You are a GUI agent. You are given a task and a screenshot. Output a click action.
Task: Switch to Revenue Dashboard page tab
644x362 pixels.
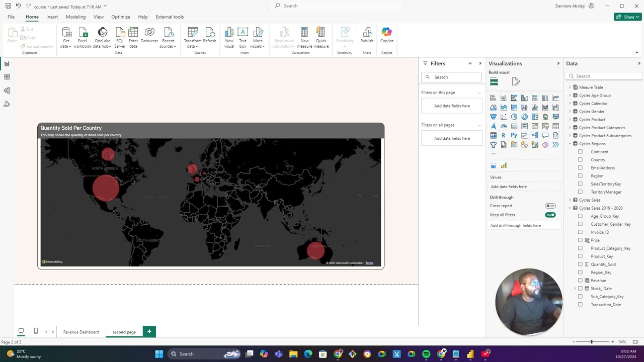[x=81, y=332]
